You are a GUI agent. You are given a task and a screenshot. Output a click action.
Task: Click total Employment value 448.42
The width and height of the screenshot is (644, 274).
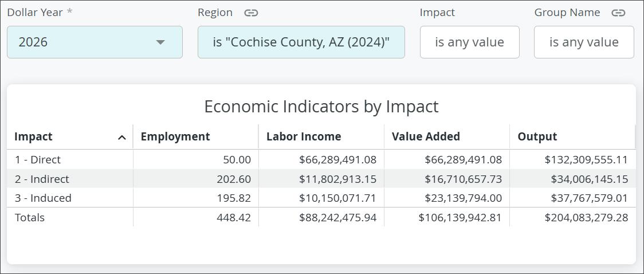[x=234, y=217]
